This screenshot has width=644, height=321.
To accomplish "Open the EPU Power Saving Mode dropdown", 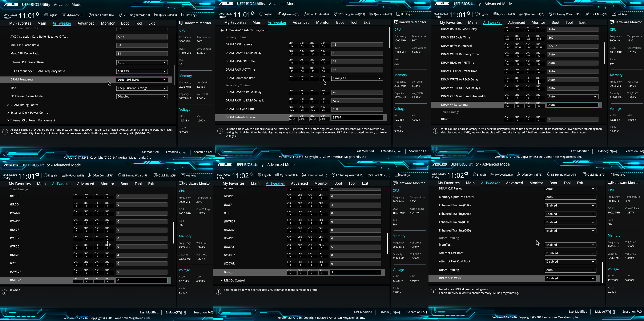I will pos(142,96).
